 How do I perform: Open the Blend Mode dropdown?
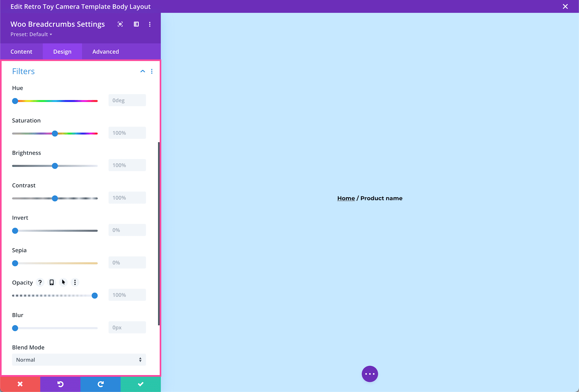coord(79,360)
